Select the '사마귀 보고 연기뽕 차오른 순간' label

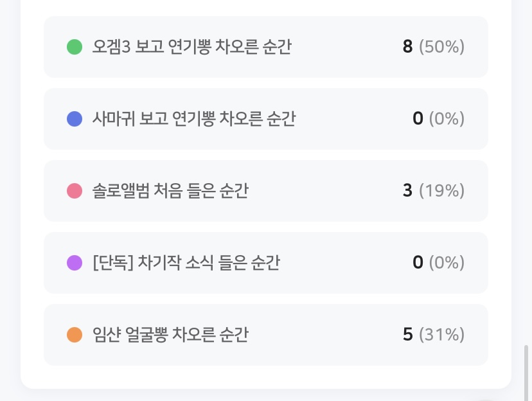[x=193, y=119]
